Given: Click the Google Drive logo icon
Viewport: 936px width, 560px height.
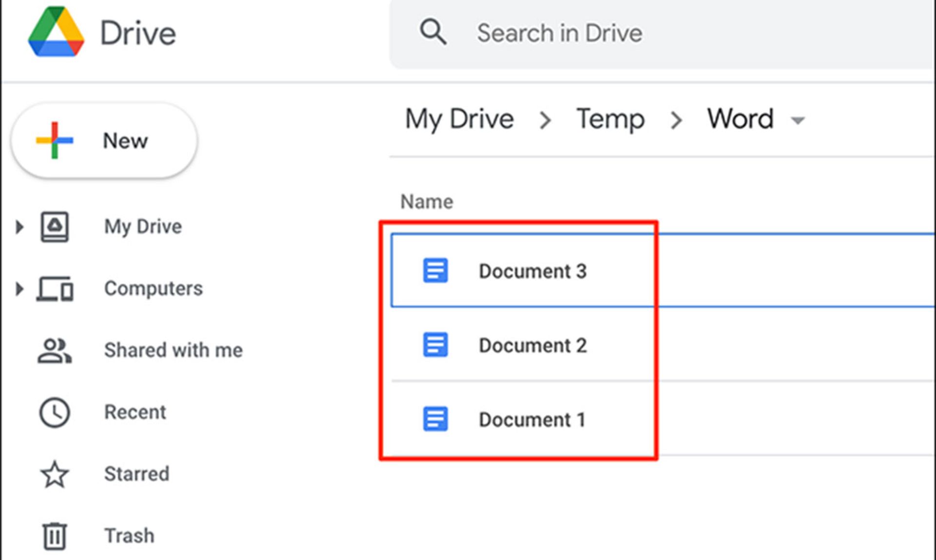Looking at the screenshot, I should point(56,32).
